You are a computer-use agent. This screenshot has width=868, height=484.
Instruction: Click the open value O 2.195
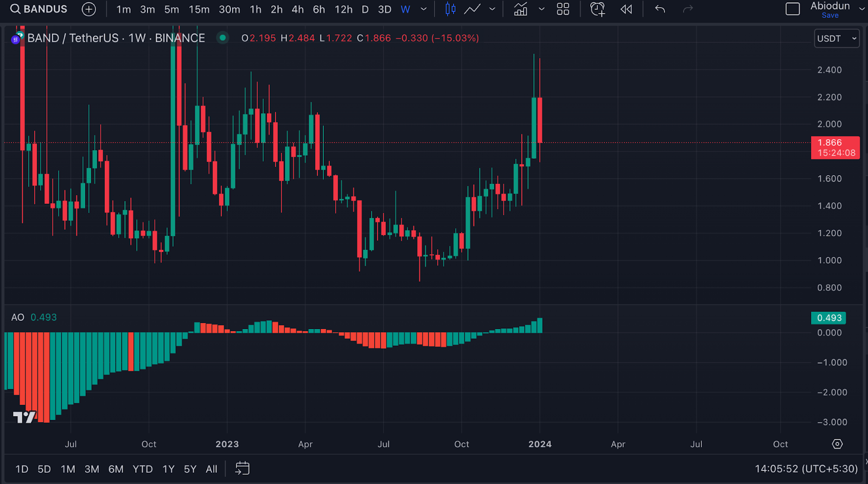tap(259, 38)
